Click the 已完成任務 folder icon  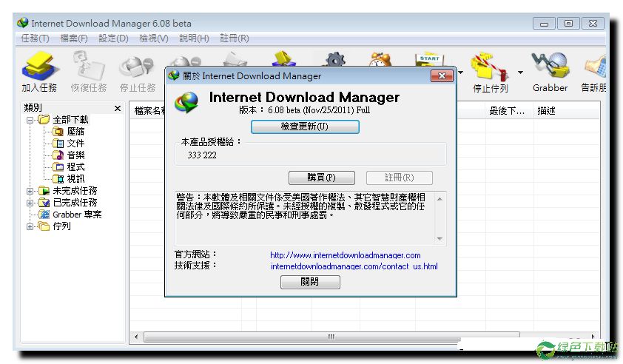pyautogui.click(x=44, y=203)
